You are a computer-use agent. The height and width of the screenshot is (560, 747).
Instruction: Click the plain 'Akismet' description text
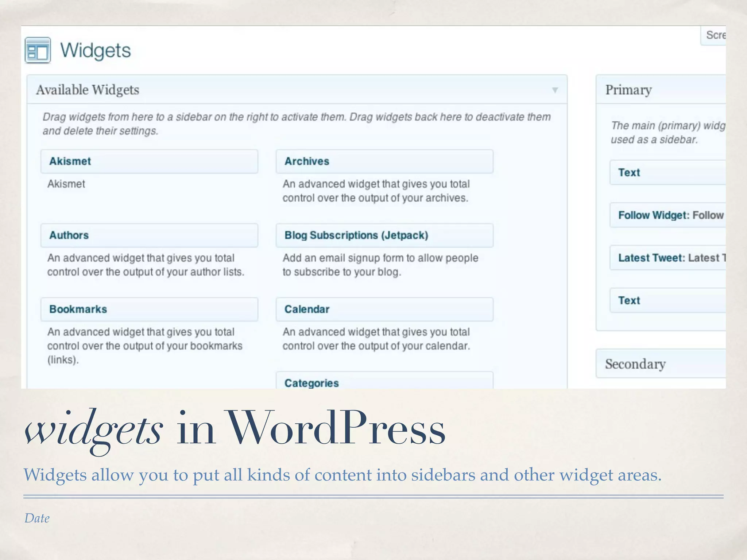pyautogui.click(x=66, y=184)
